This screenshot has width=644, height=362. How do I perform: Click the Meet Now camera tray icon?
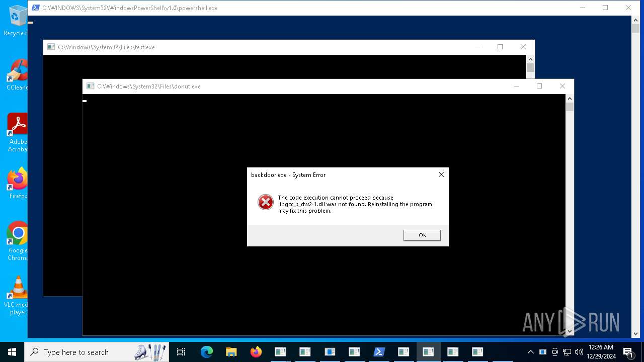tap(555, 352)
